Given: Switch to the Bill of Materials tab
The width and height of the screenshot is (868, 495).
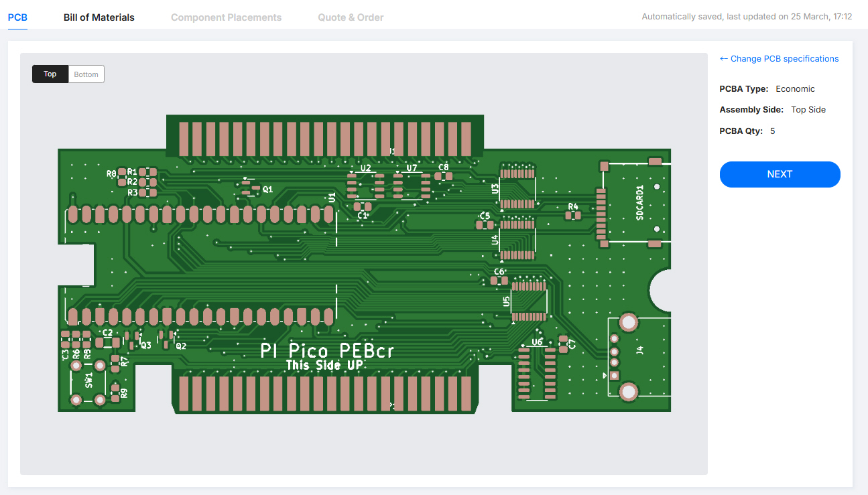Looking at the screenshot, I should coord(99,17).
